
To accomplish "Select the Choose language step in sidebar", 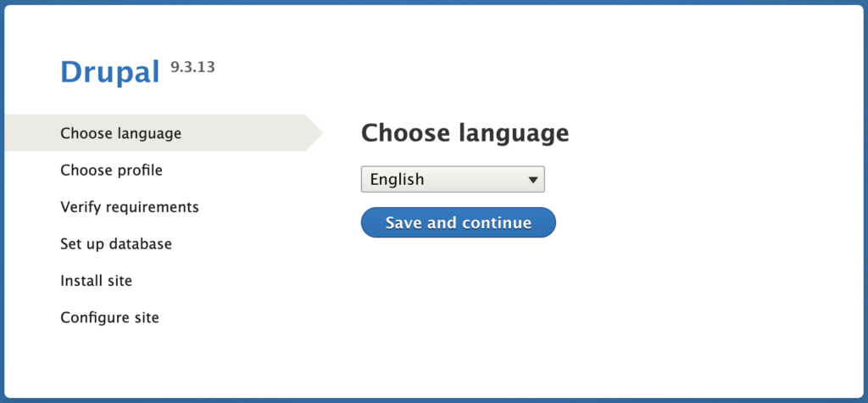I will click(120, 133).
